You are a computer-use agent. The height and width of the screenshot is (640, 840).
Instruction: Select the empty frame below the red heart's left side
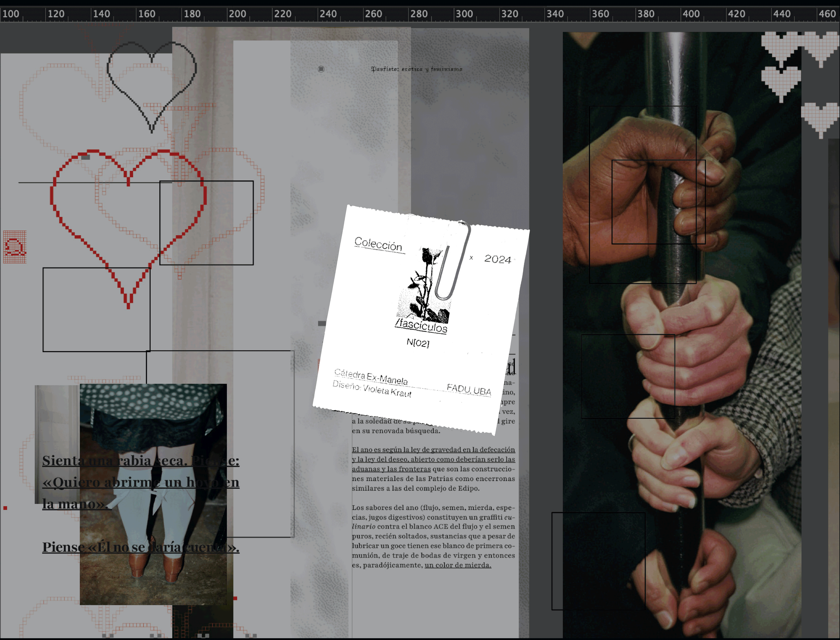click(96, 310)
